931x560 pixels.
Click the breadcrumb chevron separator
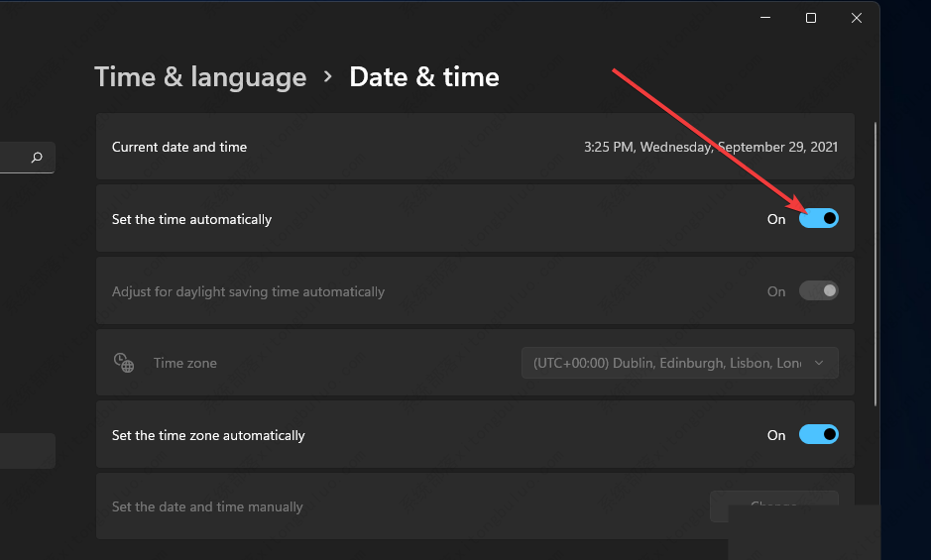click(328, 77)
